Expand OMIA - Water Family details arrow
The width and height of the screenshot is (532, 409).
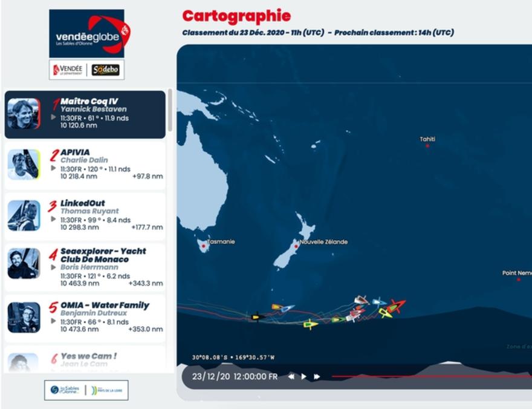coord(53,321)
